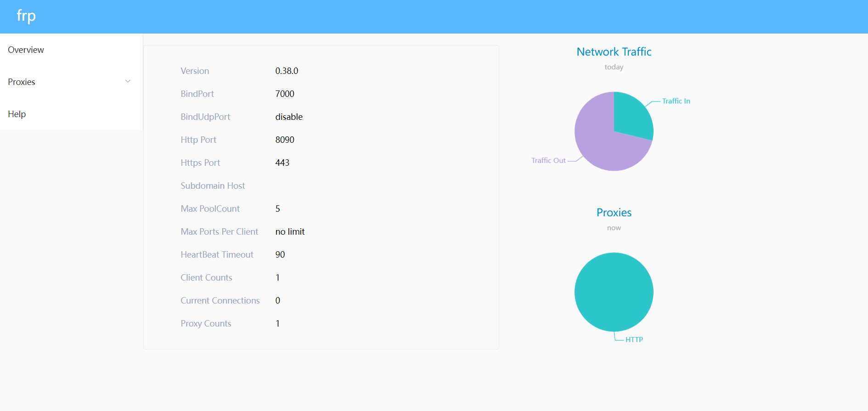Click the HeartBeat Timeout label

tap(217, 254)
